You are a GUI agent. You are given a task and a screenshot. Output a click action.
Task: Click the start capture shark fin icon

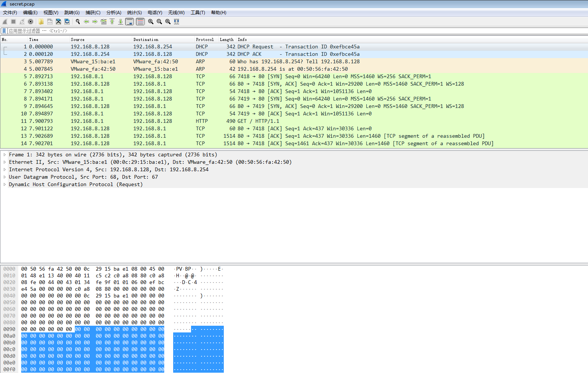coord(5,22)
